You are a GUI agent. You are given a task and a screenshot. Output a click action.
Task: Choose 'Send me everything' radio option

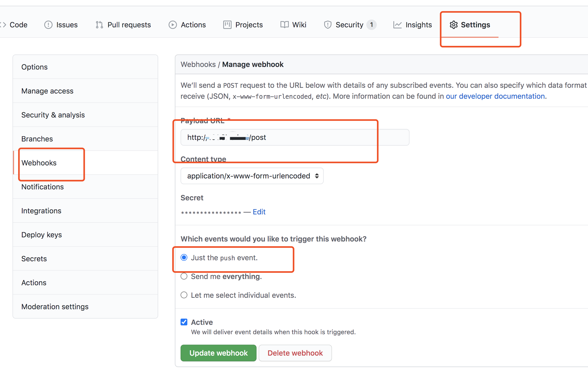(184, 276)
